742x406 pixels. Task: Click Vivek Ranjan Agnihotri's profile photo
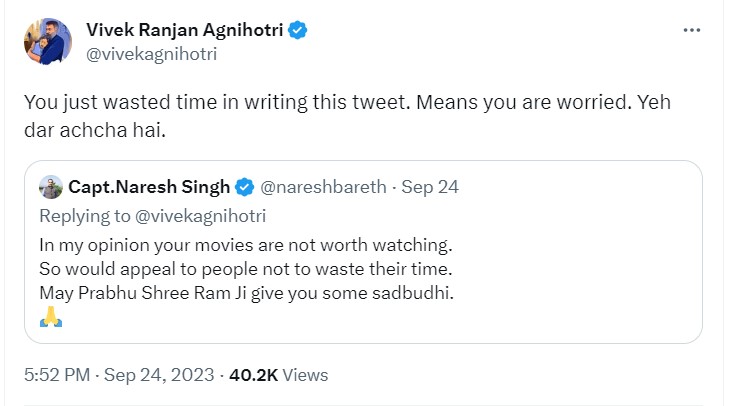pos(47,42)
